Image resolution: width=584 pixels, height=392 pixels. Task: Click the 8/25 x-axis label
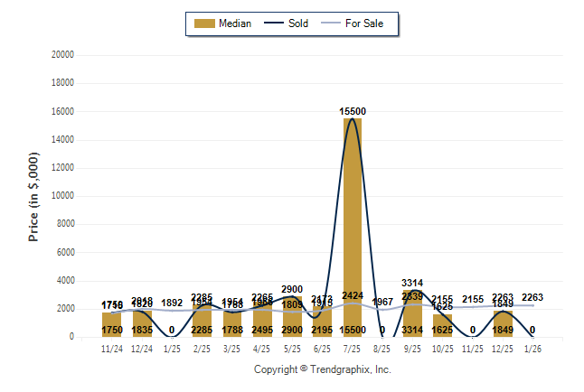[382, 348]
